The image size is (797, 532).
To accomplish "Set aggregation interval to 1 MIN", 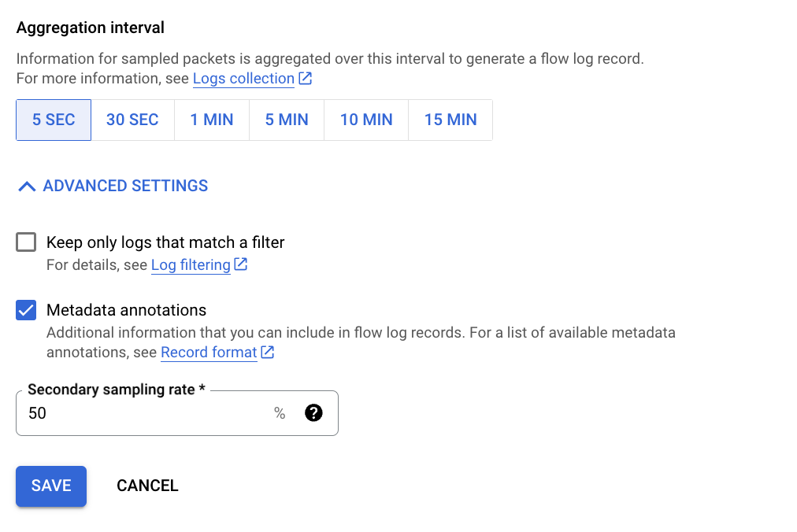I will pos(212,120).
